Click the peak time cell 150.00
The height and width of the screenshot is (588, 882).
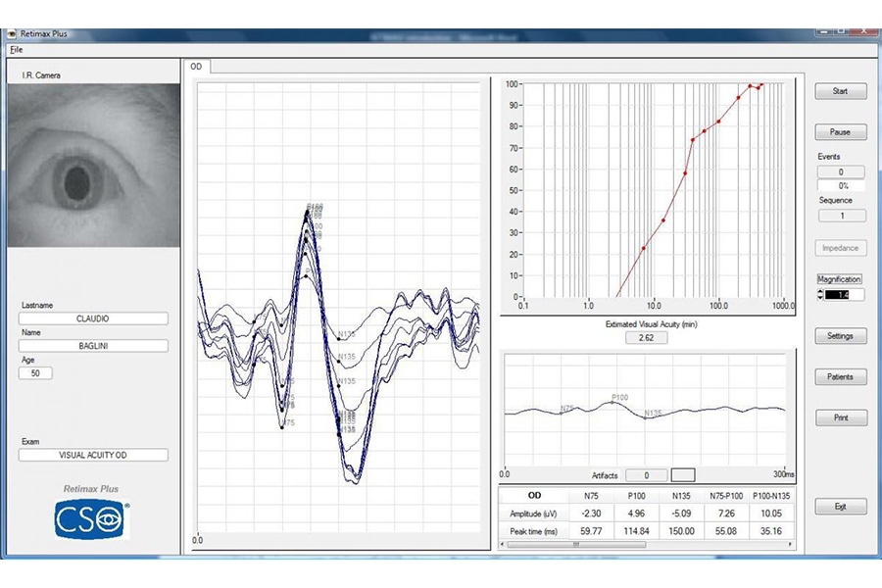click(x=681, y=530)
